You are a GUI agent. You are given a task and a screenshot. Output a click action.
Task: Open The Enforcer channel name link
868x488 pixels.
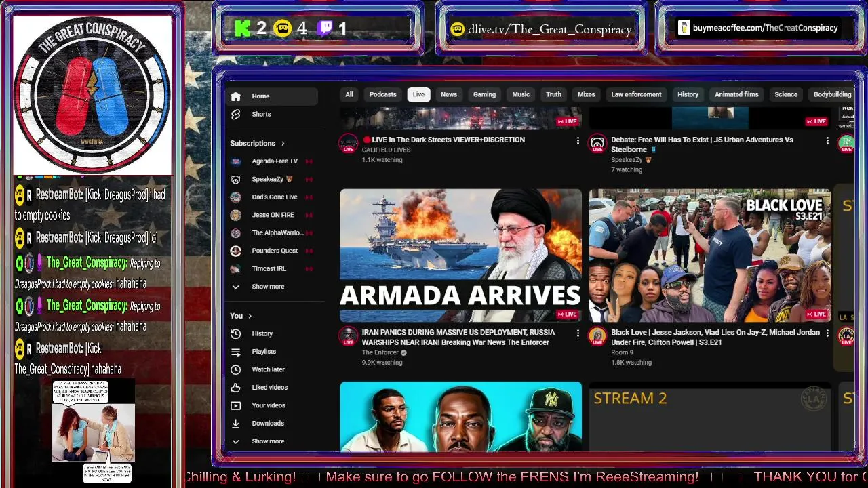coord(380,352)
